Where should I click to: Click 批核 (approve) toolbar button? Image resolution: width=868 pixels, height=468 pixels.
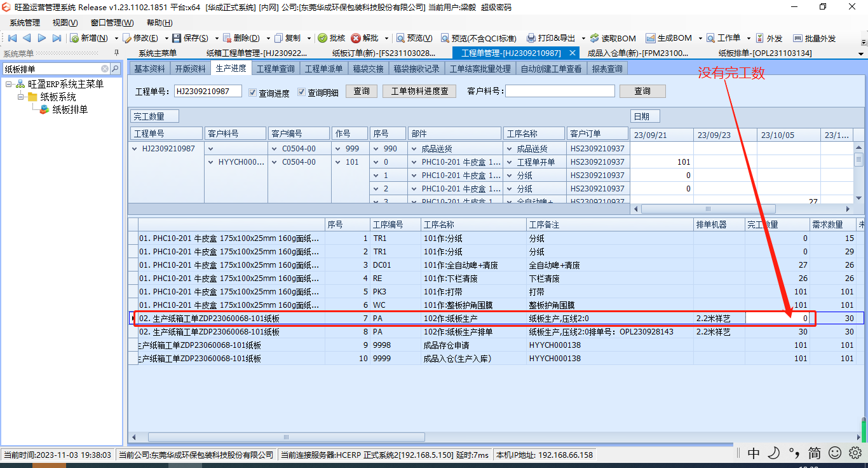pos(332,38)
